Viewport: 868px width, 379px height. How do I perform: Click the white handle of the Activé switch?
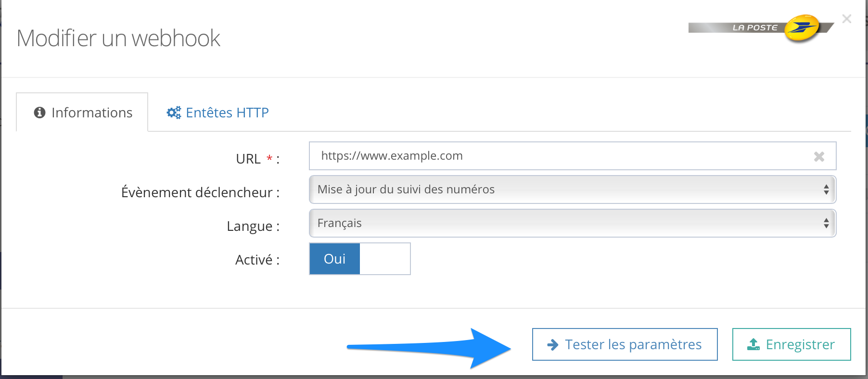point(385,259)
